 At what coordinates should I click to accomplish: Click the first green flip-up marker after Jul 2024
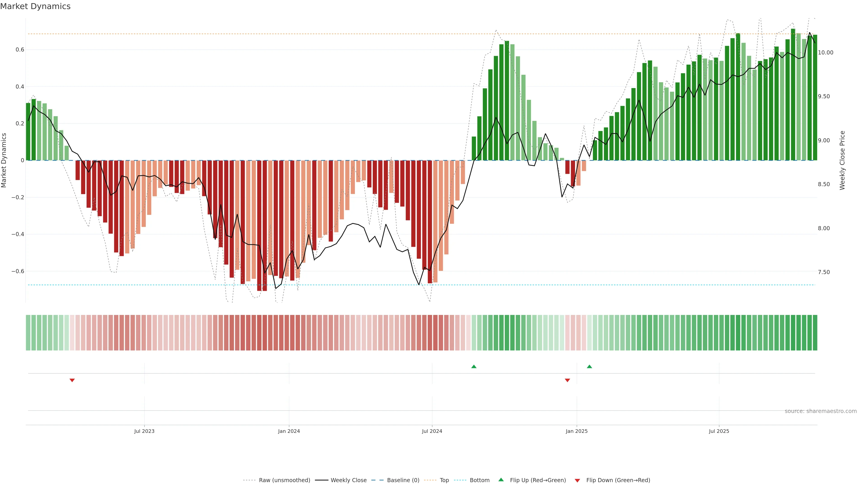pos(474,366)
